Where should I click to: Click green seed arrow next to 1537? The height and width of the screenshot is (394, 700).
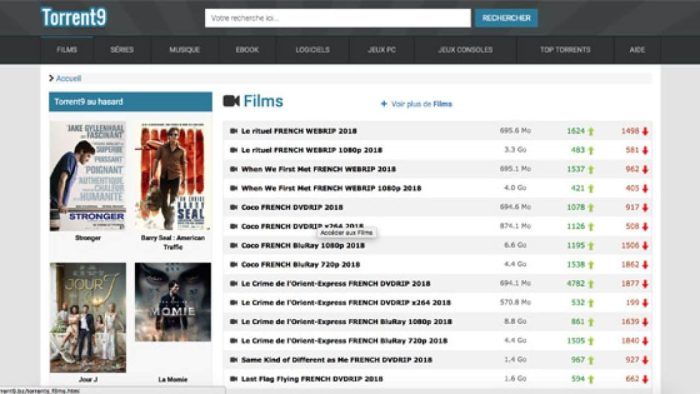pyautogui.click(x=591, y=170)
